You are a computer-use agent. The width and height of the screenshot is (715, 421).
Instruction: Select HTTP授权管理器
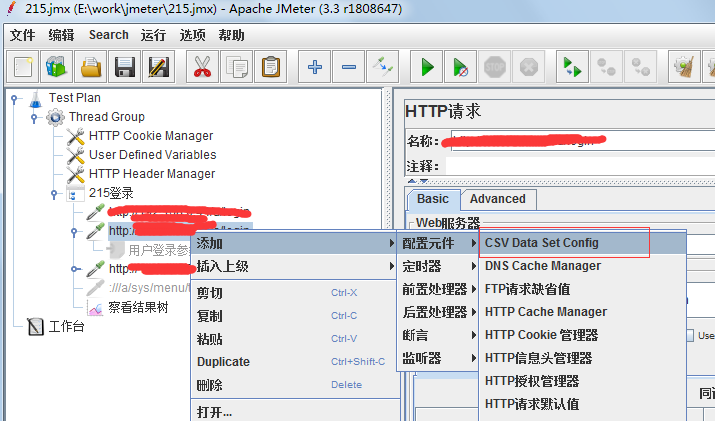pos(583,381)
